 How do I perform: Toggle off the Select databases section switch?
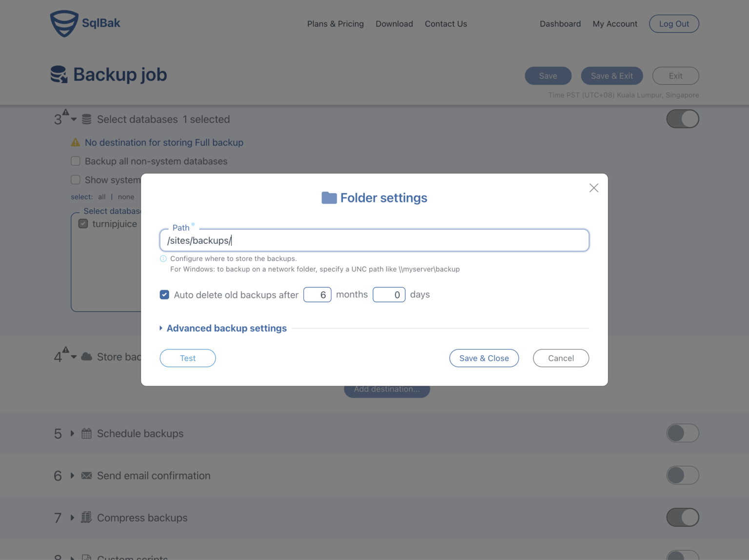pos(683,119)
